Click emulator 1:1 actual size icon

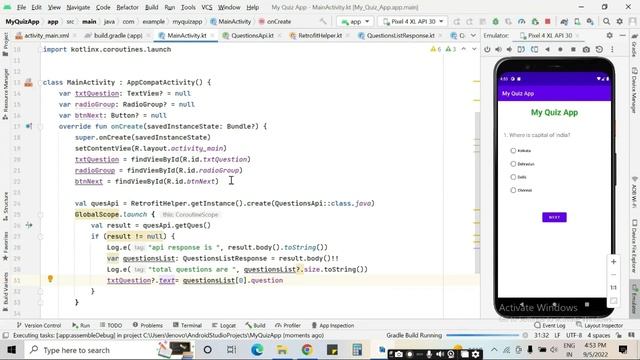tap(613, 288)
